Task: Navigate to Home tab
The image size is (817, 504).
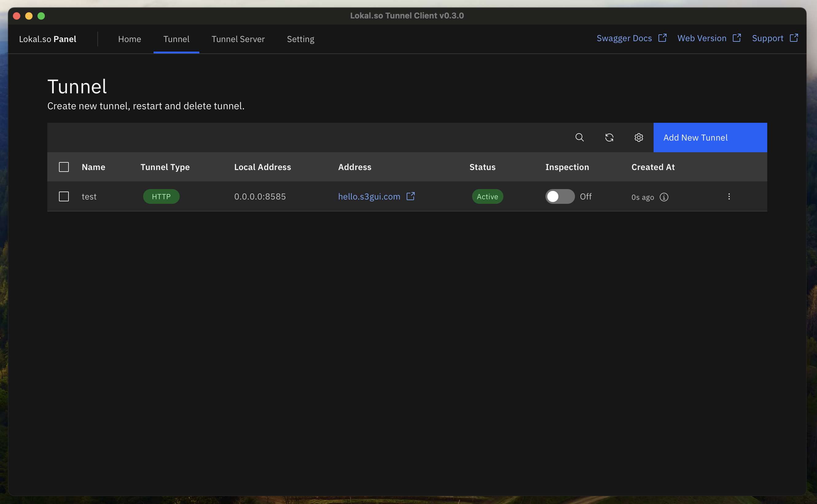Action: (x=129, y=38)
